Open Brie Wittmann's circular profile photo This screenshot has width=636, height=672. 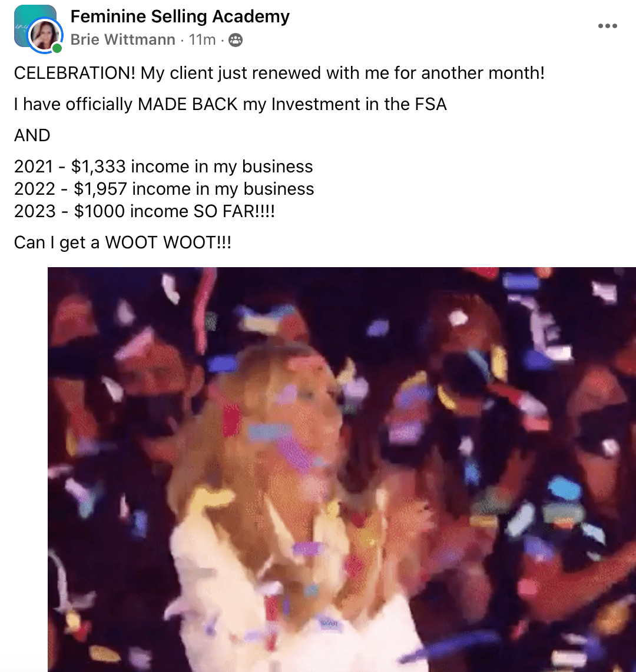[x=44, y=35]
